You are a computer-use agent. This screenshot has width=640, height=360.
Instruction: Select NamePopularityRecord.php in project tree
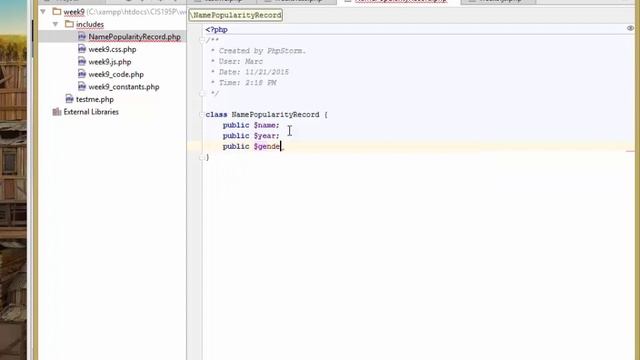click(134, 37)
